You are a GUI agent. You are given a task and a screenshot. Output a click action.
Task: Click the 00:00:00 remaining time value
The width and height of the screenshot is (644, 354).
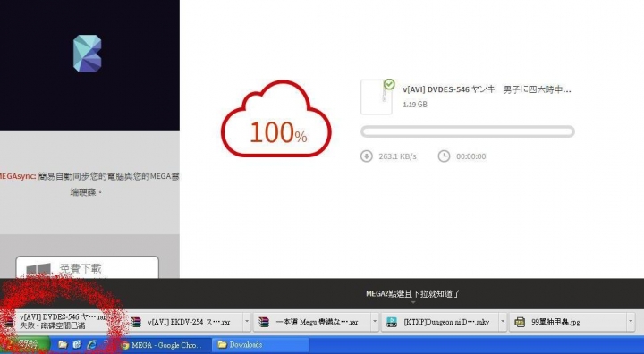click(471, 156)
